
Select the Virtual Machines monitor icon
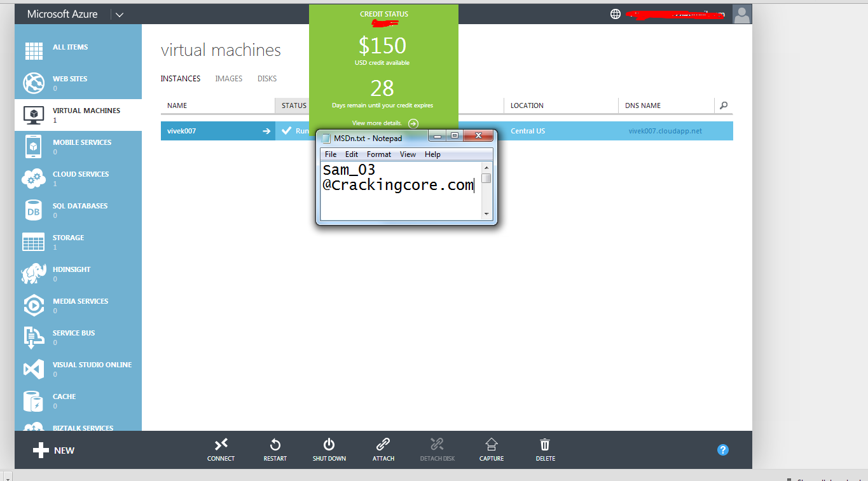coord(34,115)
